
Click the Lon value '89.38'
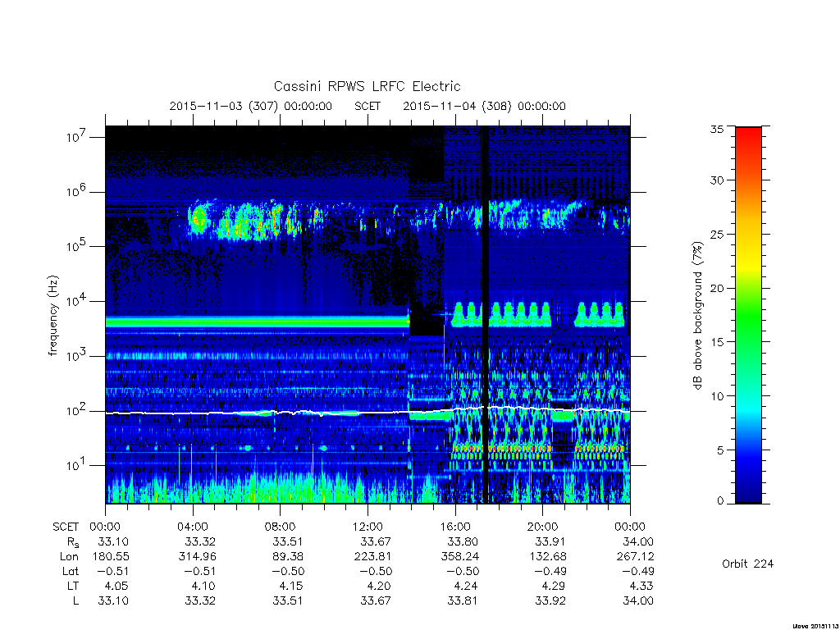point(288,557)
